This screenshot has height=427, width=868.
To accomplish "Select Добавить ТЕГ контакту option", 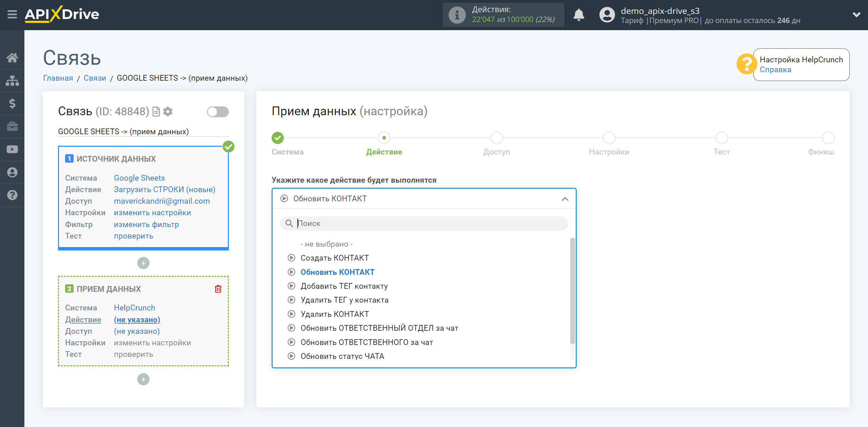I will pyautogui.click(x=344, y=286).
